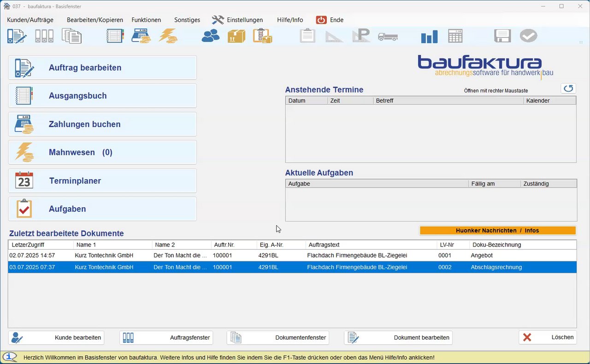Click the cardboard boxes toolbar icon

(x=236, y=36)
